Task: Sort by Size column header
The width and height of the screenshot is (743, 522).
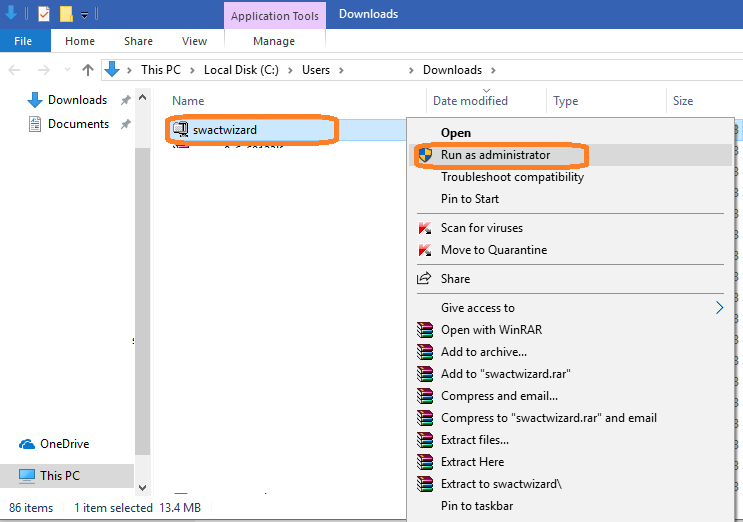Action: pos(683,101)
